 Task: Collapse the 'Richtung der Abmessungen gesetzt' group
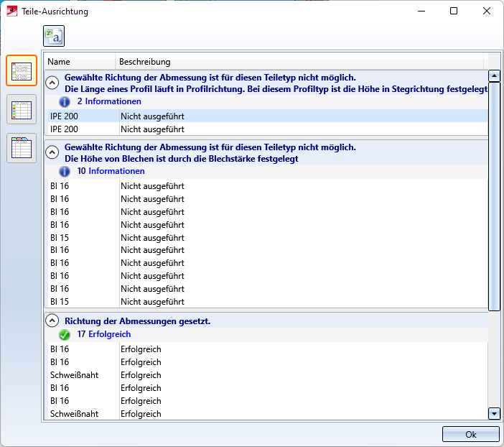pos(52,321)
